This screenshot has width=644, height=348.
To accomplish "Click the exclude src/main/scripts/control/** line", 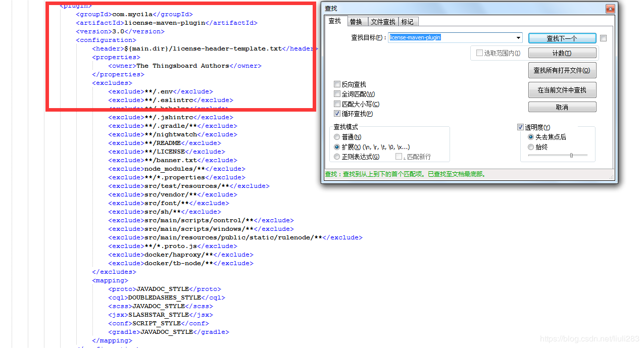I will coord(201,220).
